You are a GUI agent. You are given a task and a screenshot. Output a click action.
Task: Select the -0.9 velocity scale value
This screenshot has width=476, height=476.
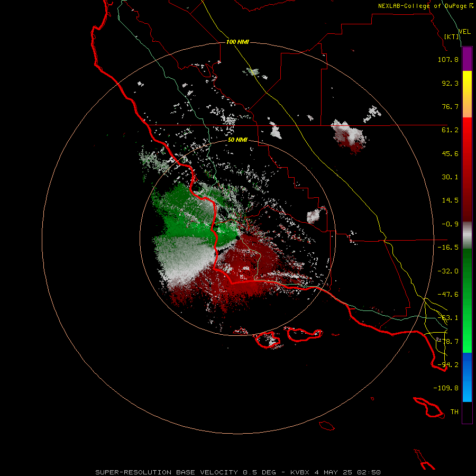tap(450, 224)
